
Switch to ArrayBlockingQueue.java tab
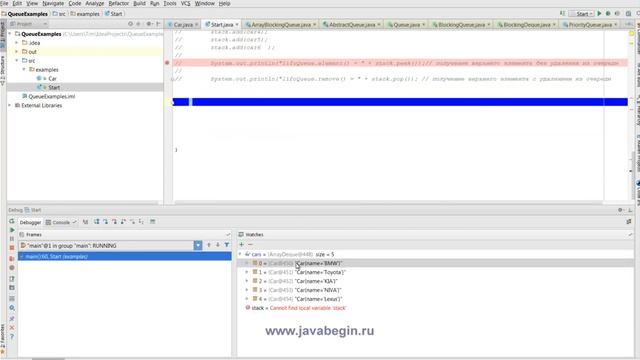pyautogui.click(x=281, y=24)
